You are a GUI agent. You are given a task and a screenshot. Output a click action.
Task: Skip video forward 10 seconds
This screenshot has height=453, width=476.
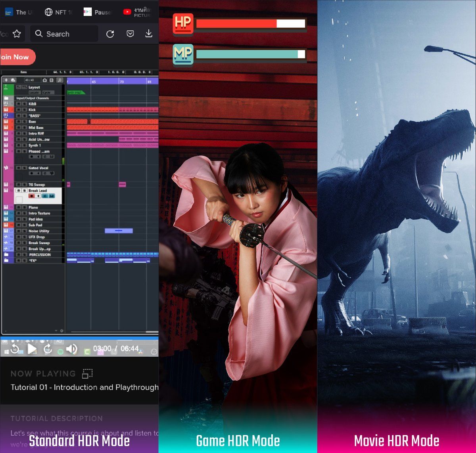point(48,349)
